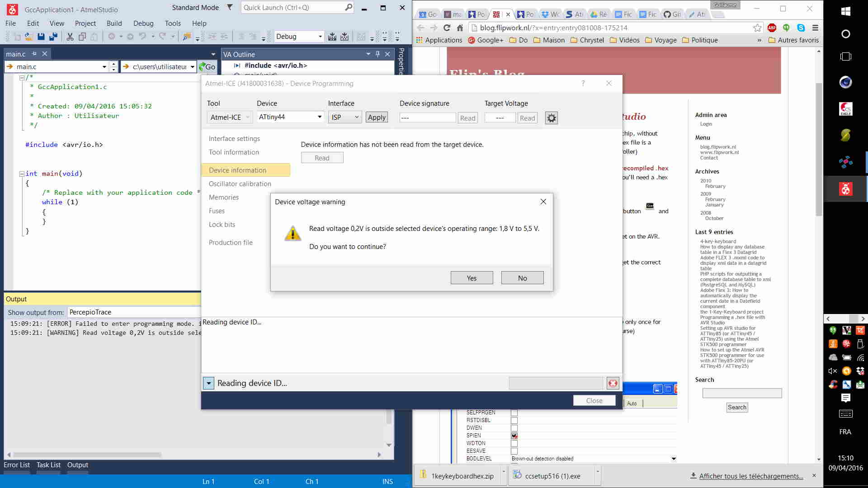Viewport: 868px width, 488px height.
Task: Click the Save file toolbar icon
Action: pos(41,37)
